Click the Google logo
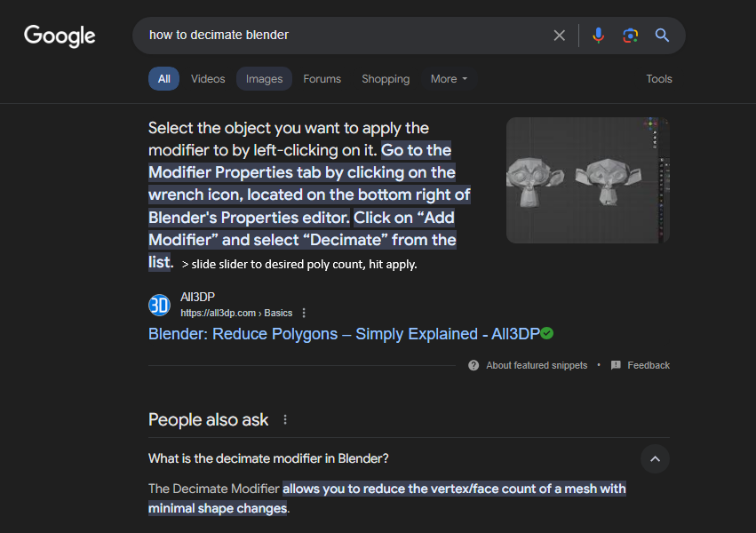Screen dimensions: 756x533 pyautogui.click(x=60, y=36)
